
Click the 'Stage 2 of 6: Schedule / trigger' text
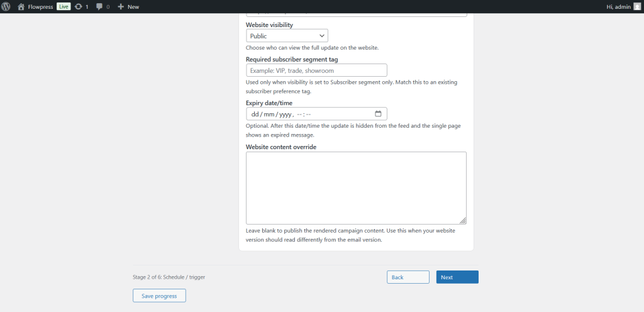[x=169, y=277]
